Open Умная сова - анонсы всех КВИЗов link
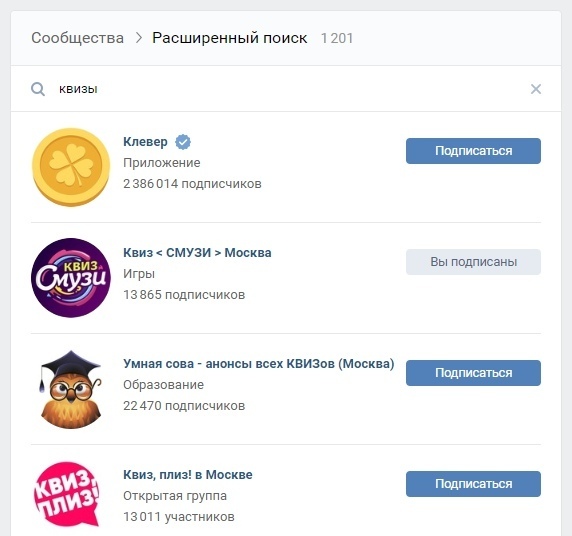 (259, 364)
